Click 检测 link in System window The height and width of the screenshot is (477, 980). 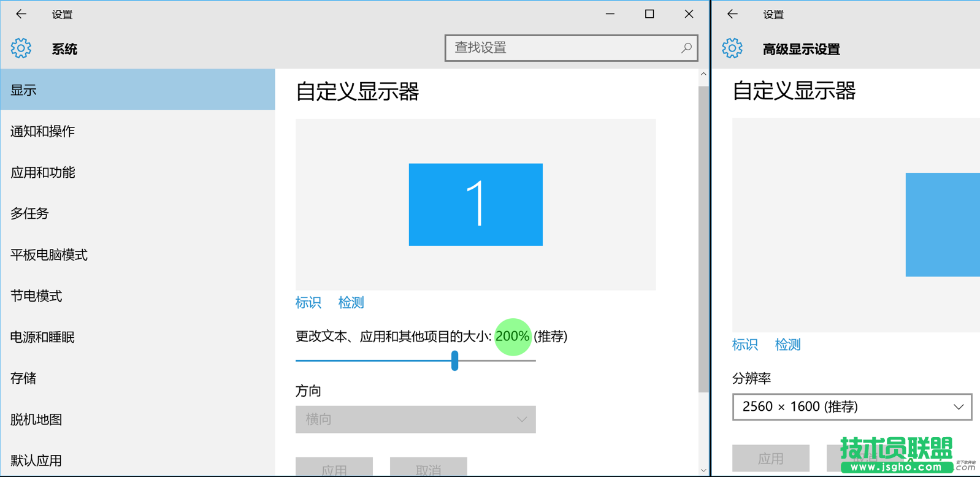[x=351, y=302]
